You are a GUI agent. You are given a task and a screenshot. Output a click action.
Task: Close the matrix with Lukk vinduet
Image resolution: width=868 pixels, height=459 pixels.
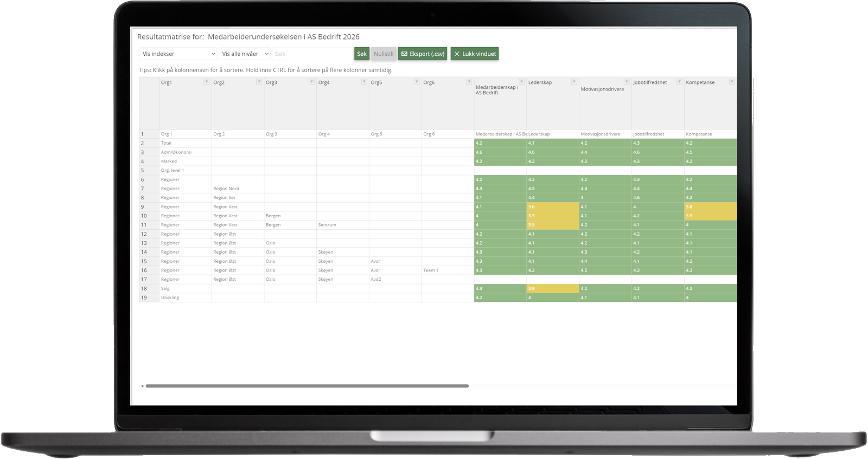coord(475,54)
